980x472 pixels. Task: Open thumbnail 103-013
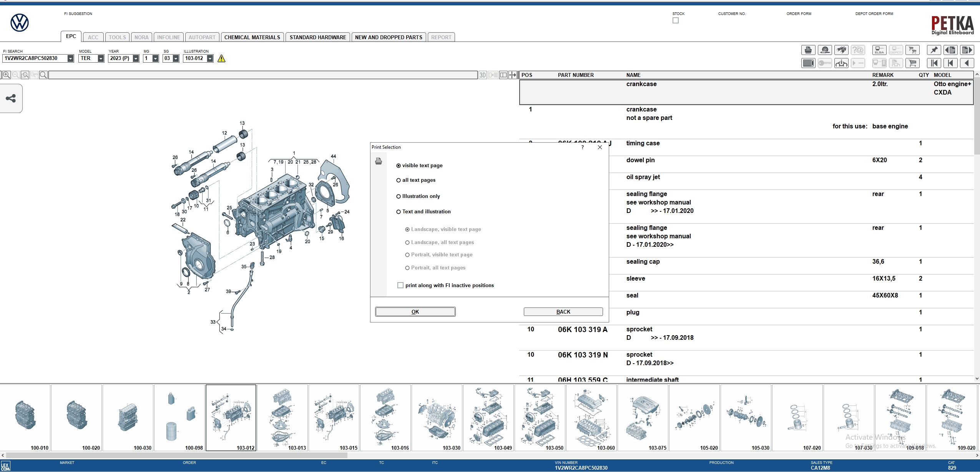pyautogui.click(x=282, y=418)
